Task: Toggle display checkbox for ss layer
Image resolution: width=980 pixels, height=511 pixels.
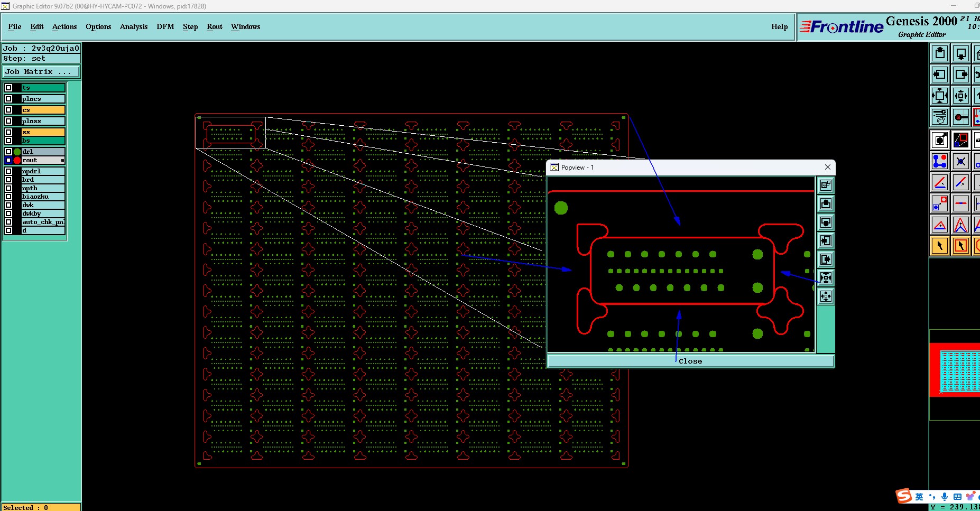Action: [8, 132]
